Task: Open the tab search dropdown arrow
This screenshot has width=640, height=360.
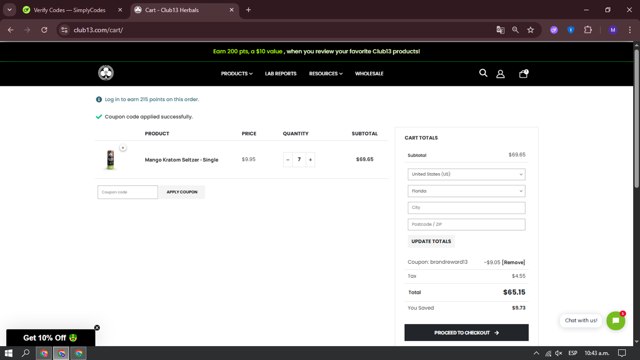Action: [x=9, y=10]
